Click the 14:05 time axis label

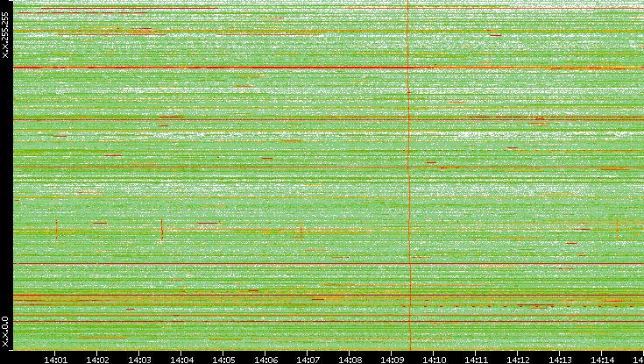coord(223,360)
